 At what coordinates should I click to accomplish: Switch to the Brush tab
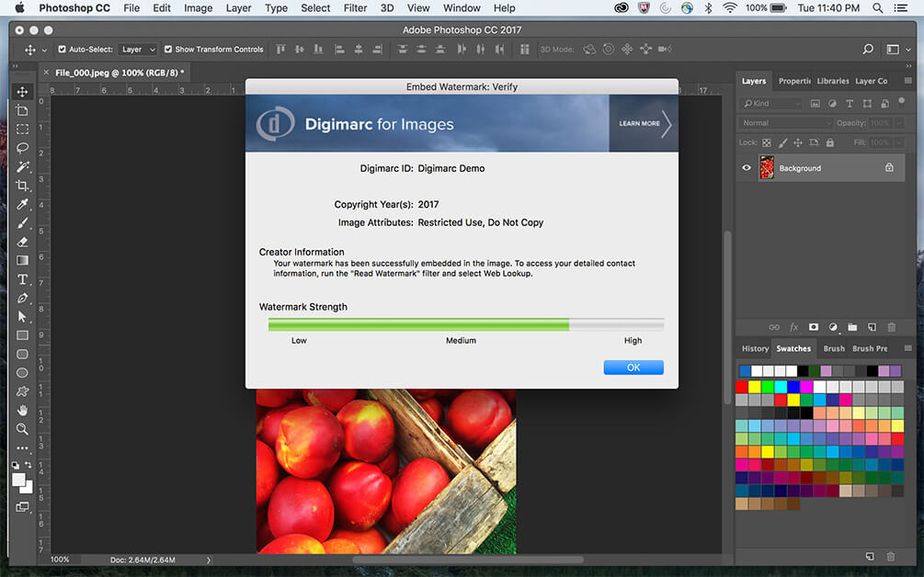tap(834, 348)
